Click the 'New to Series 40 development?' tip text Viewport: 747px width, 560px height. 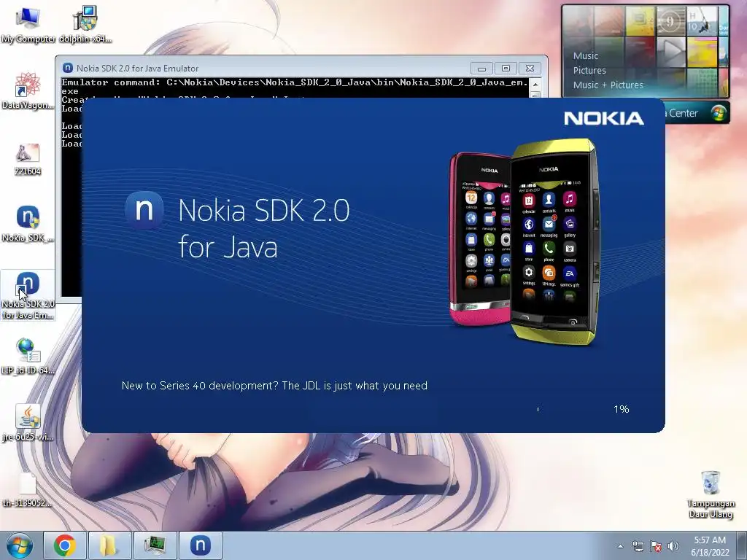tap(274, 386)
